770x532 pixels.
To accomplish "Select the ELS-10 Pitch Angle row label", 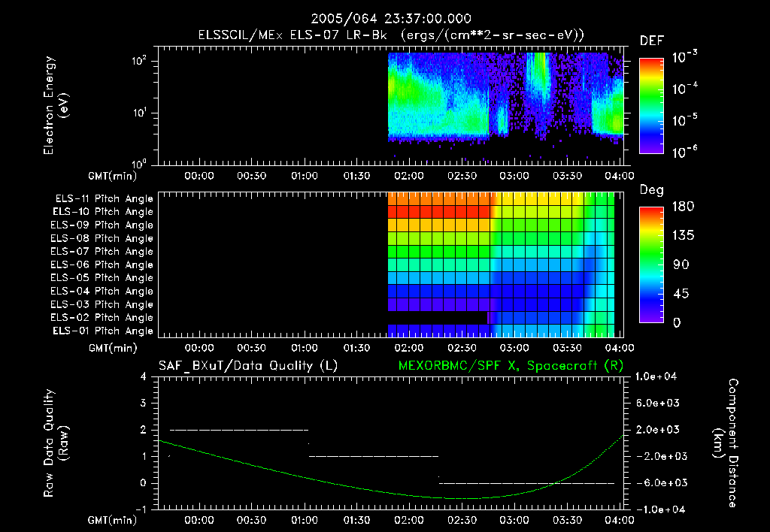I will [x=103, y=212].
